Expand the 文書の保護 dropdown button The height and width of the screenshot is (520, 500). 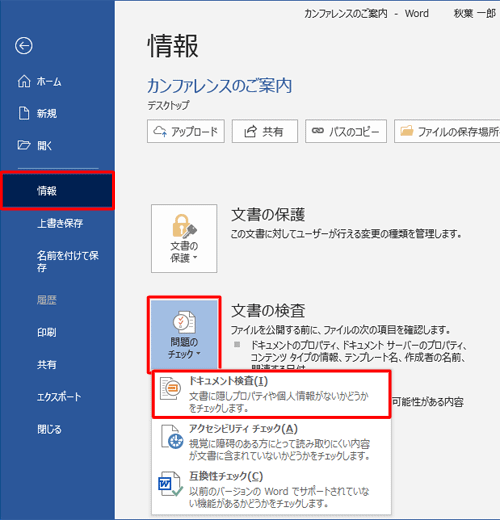pyautogui.click(x=184, y=238)
